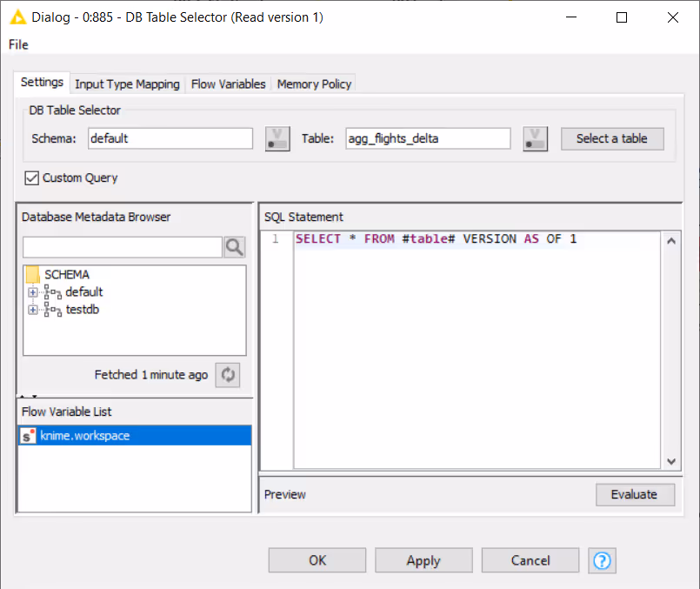This screenshot has width=700, height=589.
Task: Open the File menu
Action: [x=17, y=44]
